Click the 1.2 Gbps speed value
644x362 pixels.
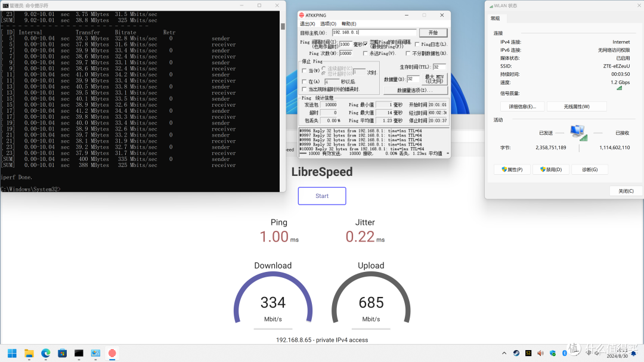click(620, 82)
